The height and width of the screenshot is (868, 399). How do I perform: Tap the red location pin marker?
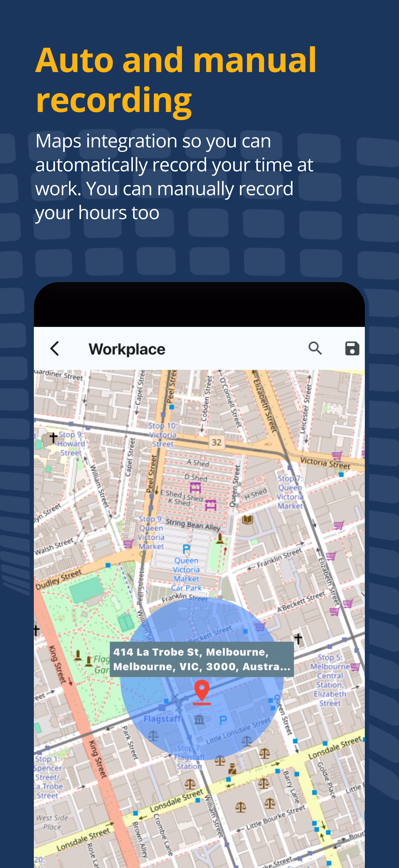tap(202, 692)
